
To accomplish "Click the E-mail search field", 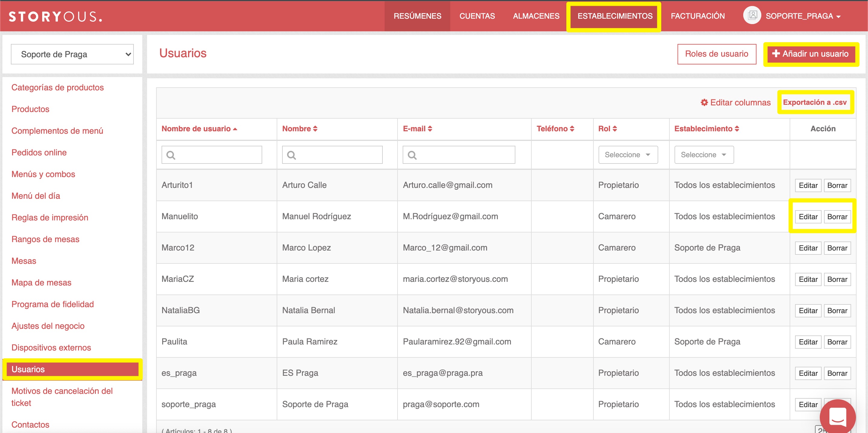I will [459, 154].
